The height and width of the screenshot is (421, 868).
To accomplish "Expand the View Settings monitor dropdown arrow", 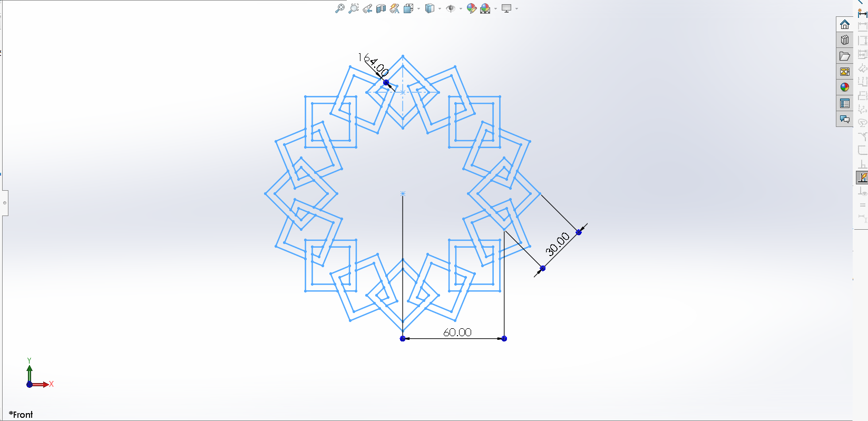I will 516,8.
